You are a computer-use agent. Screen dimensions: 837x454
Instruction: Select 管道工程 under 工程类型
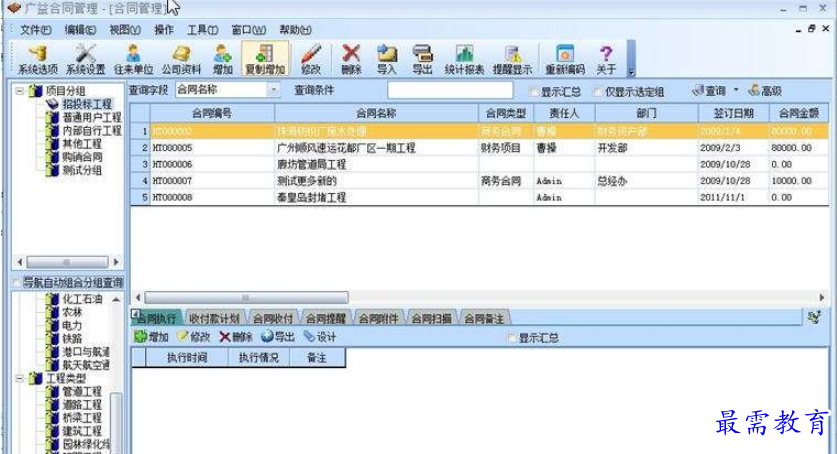click(82, 392)
